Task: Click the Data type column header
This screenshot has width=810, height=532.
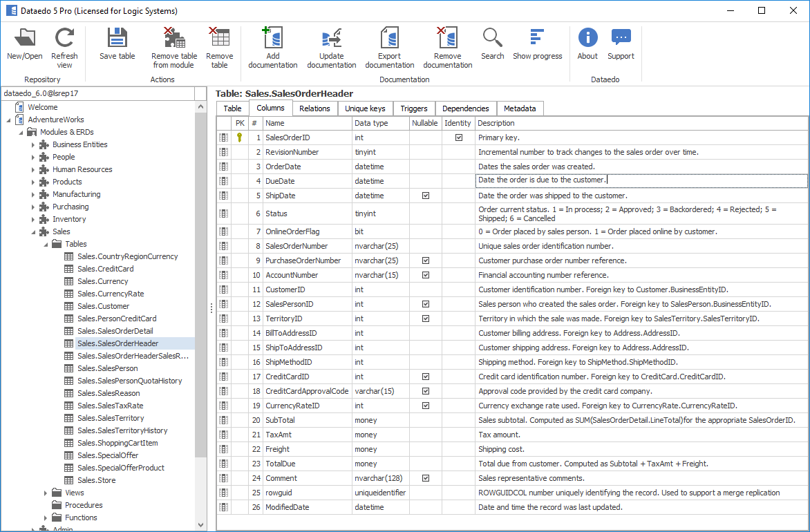Action: pyautogui.click(x=371, y=123)
